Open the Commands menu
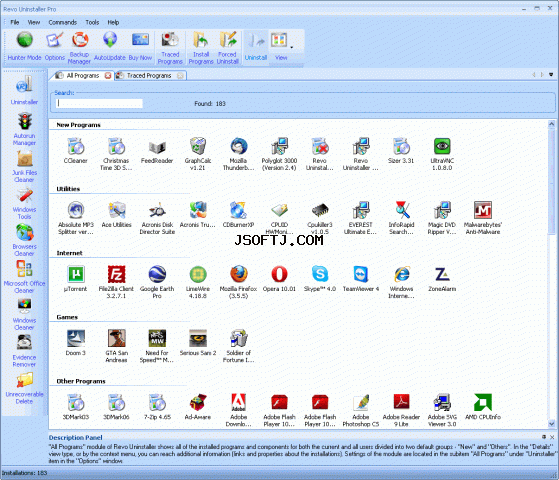 (63, 22)
